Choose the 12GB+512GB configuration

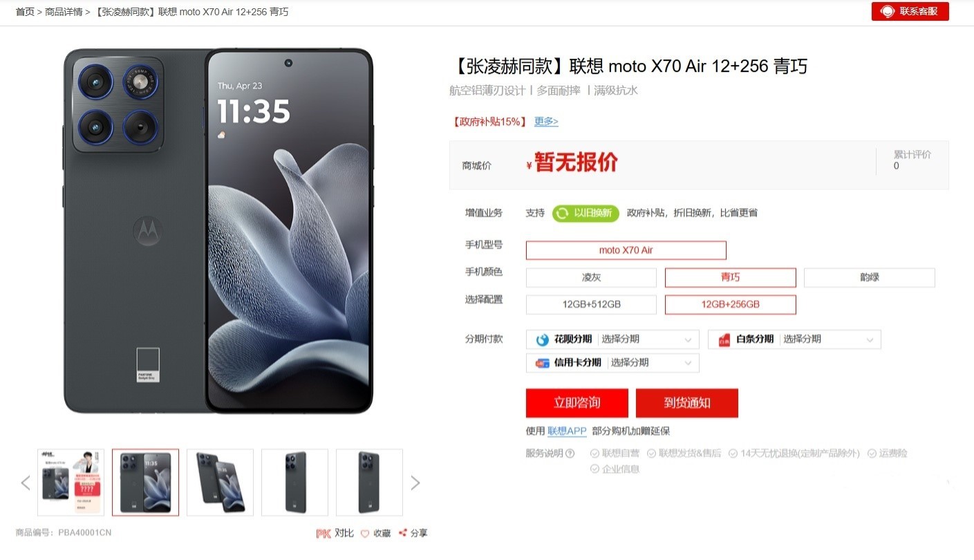pos(591,304)
